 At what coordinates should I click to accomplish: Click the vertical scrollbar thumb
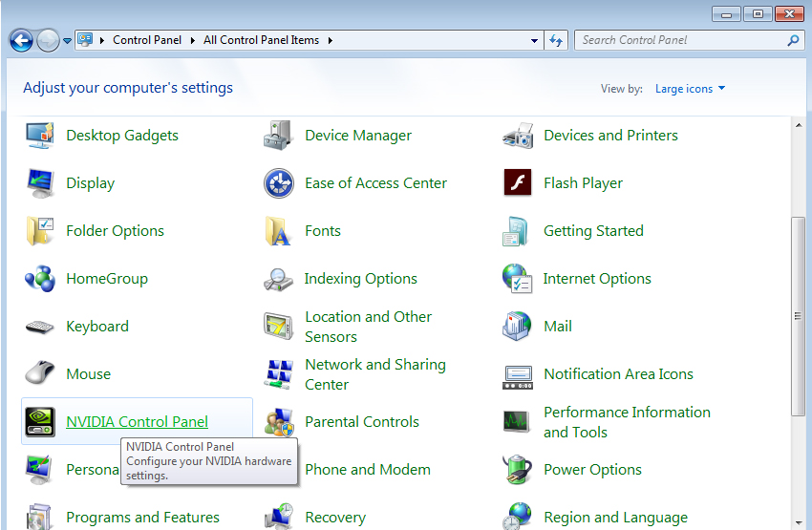coord(799,316)
